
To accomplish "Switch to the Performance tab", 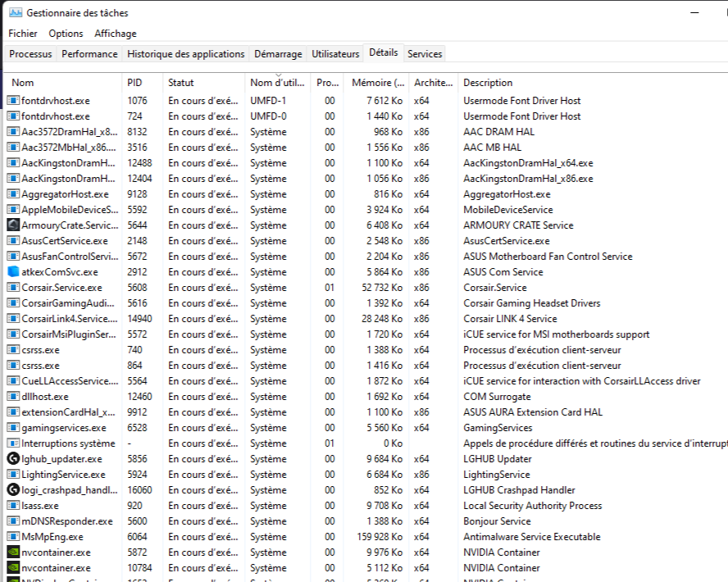I will [x=89, y=54].
